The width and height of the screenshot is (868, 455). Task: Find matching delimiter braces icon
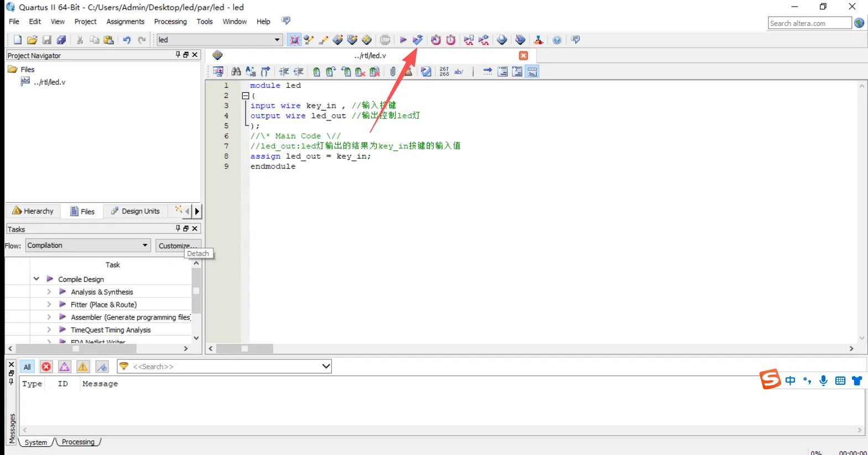click(x=266, y=71)
